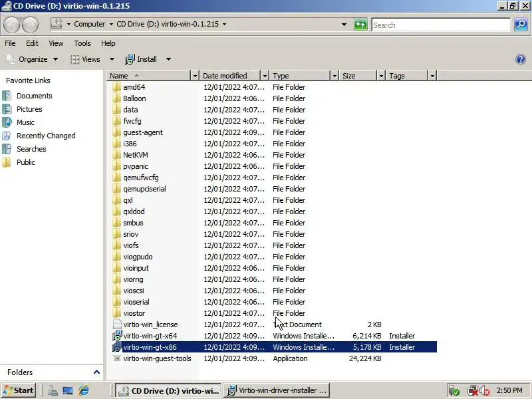Click the network disconnected tray icon
The width and height of the screenshot is (532, 399).
pyautogui.click(x=472, y=391)
